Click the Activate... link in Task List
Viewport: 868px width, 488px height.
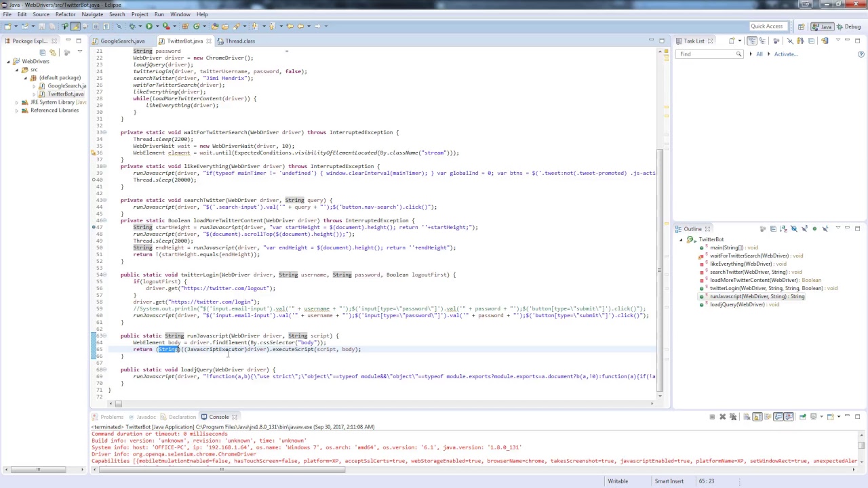786,54
